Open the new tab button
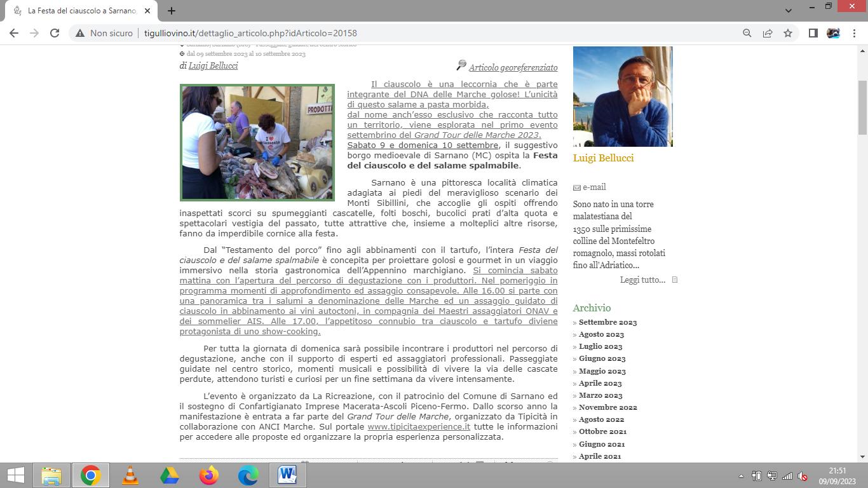This screenshot has width=868, height=488. click(x=171, y=11)
